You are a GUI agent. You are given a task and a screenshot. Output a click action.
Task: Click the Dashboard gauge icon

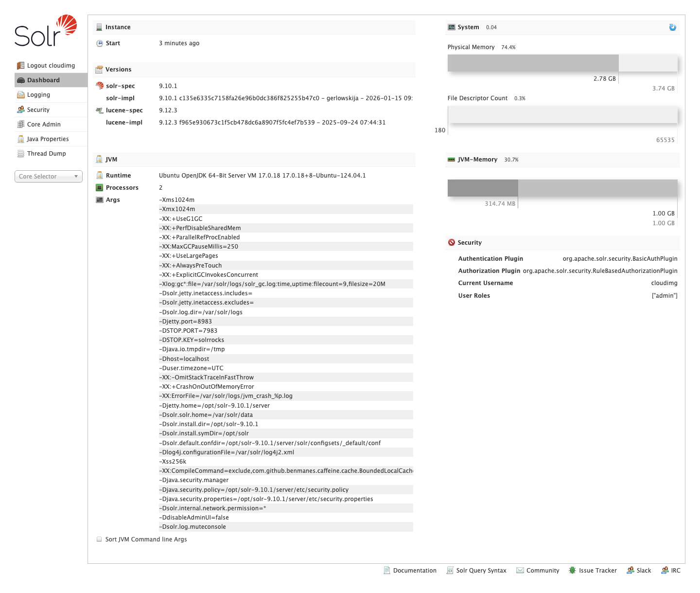click(20, 80)
